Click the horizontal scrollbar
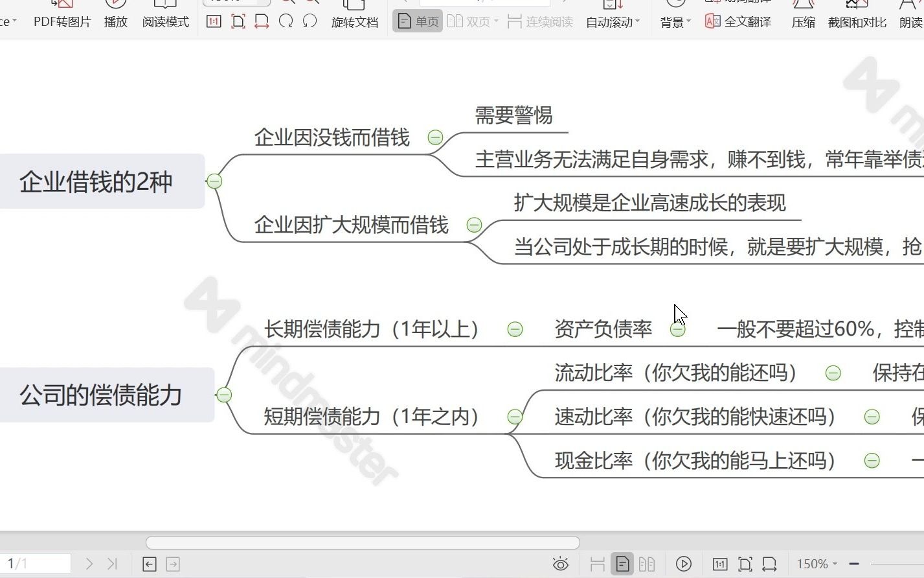 coord(363,542)
